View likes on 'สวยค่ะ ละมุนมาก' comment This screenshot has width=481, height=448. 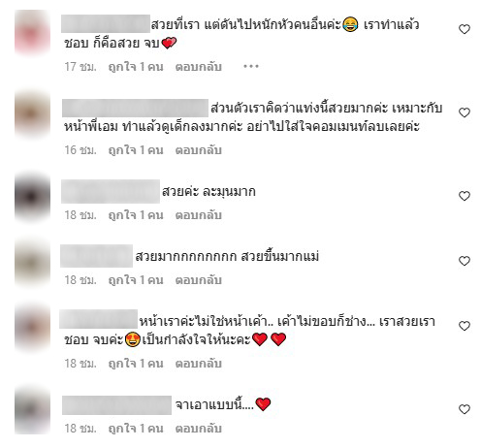click(x=136, y=215)
